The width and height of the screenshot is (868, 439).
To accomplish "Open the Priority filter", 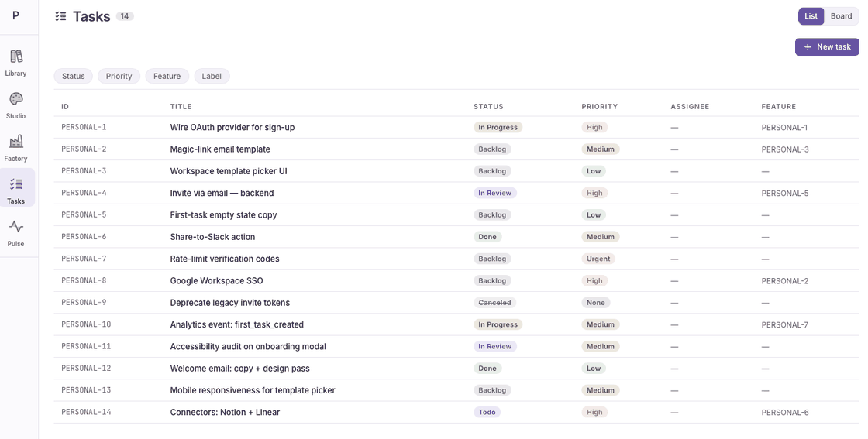I will tap(119, 77).
